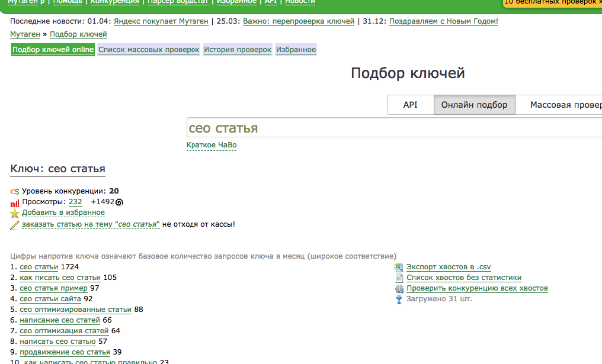Open the Помощь menu item

click(68, 2)
